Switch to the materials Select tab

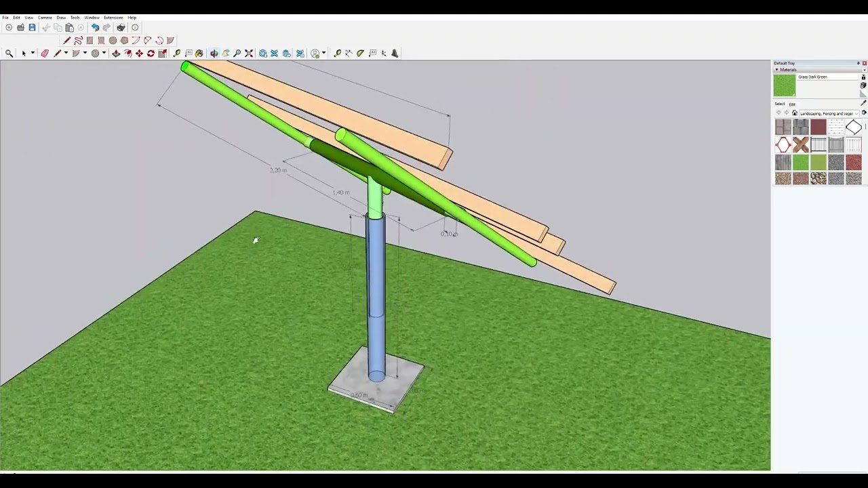tap(780, 104)
